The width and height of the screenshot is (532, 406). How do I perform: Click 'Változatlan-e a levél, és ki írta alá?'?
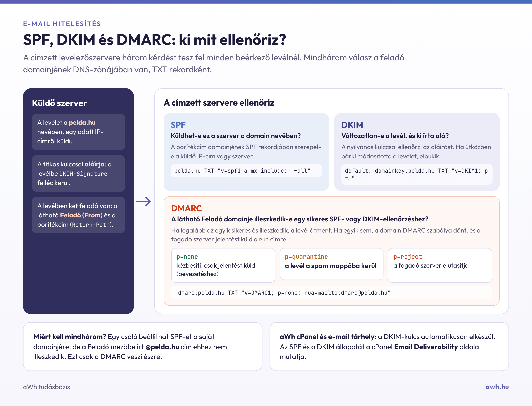[x=395, y=136]
